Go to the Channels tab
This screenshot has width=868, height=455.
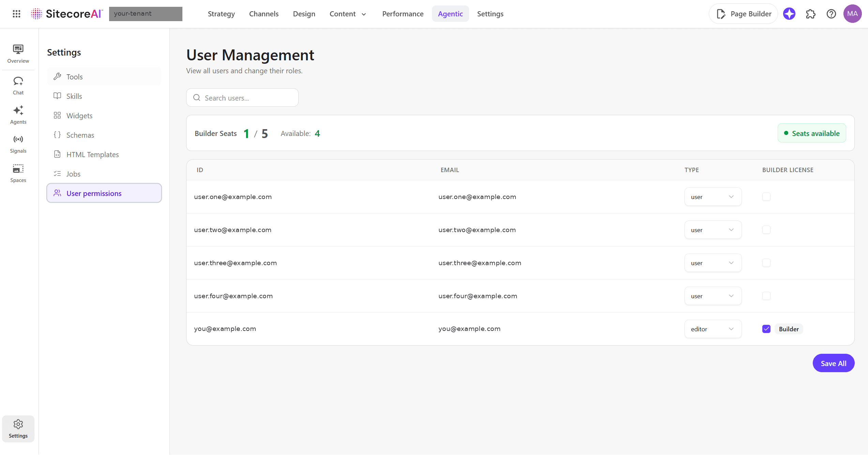click(264, 14)
